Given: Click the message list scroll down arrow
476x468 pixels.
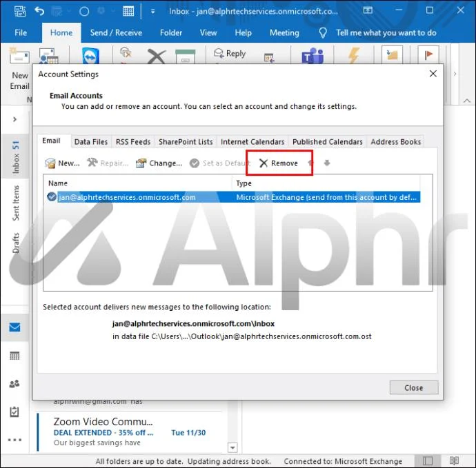Looking at the screenshot, I should (232, 447).
